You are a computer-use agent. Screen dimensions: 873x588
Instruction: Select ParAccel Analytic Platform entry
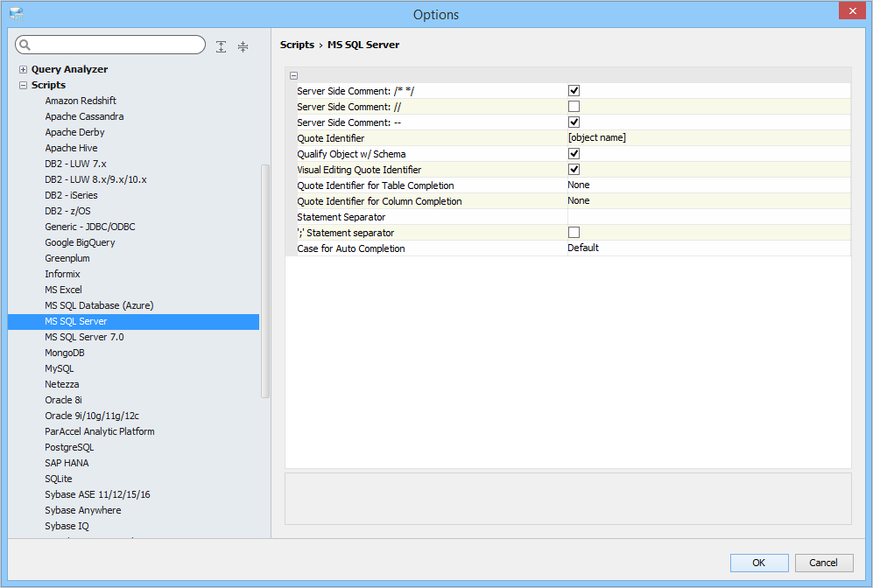[x=100, y=431]
